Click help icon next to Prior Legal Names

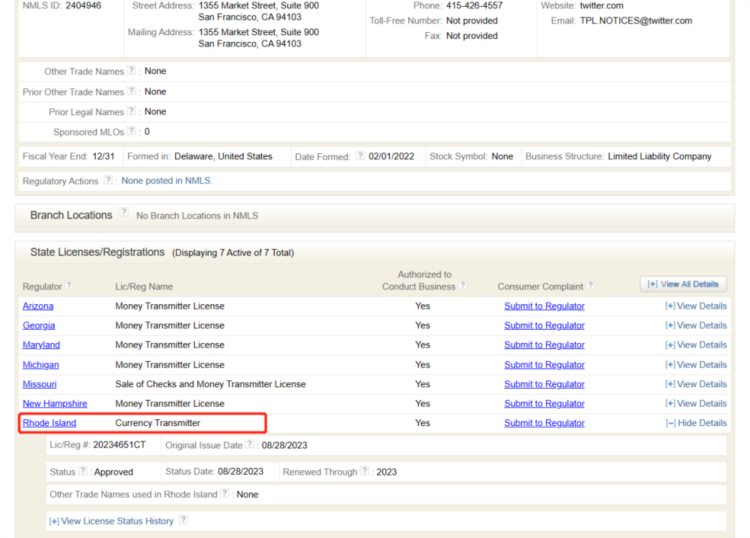[x=131, y=111]
